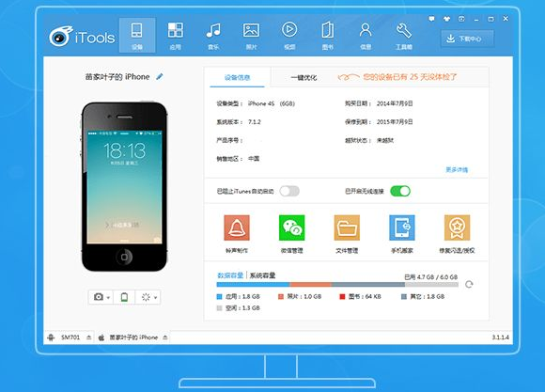Open the Device (设备) section in top bar
The image size is (545, 392).
(x=137, y=36)
